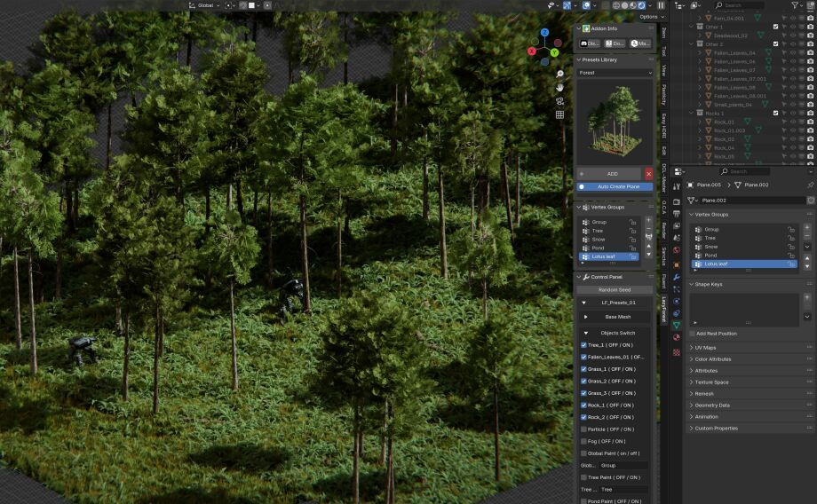Switch orthographic view with grid icon
Viewport: 817px width, 504px height.
point(560,114)
